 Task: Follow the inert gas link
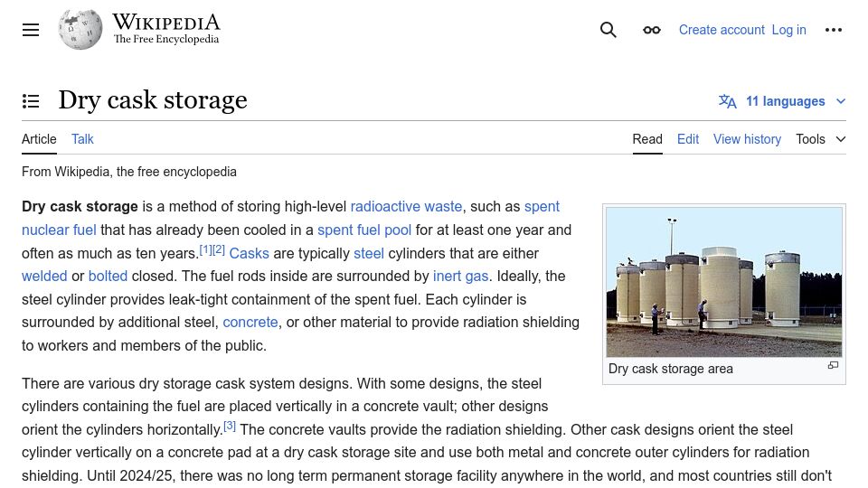point(460,277)
